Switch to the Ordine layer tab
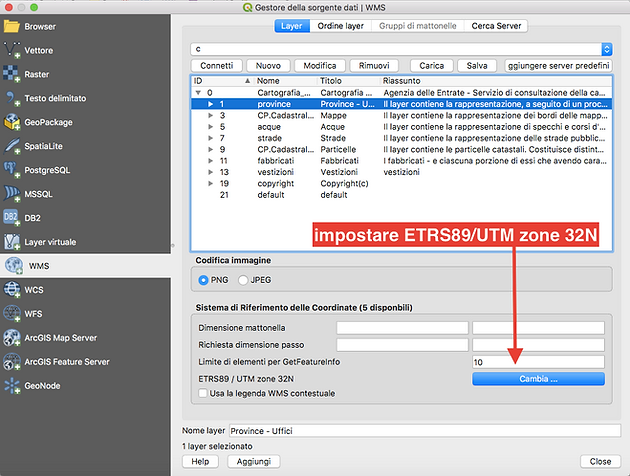Screen dimensions: 630x476 coord(340,26)
